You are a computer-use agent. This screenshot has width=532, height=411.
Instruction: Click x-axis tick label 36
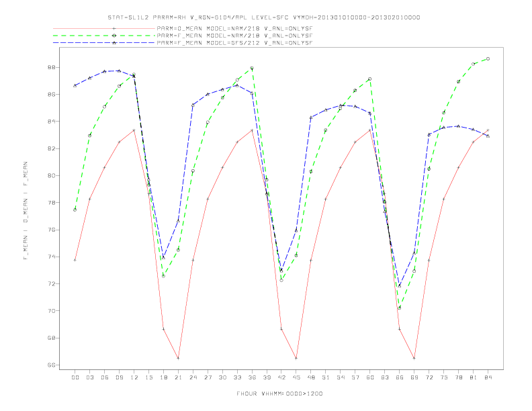[252, 377]
